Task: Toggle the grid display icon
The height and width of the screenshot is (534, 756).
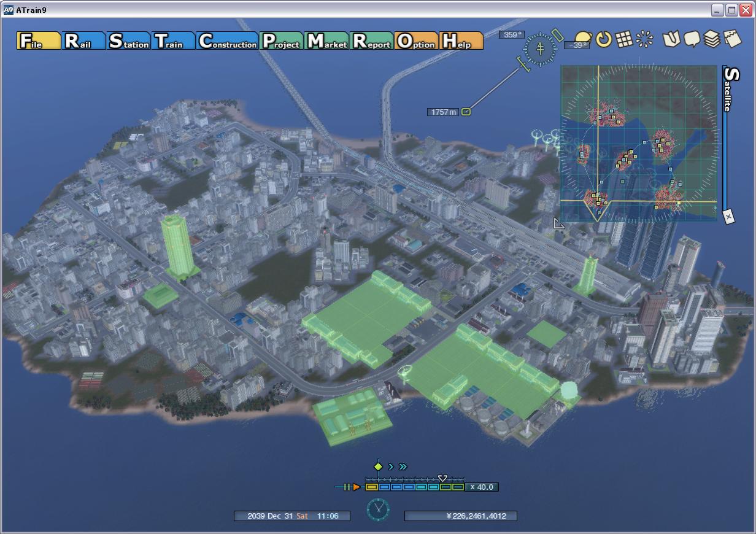Action: [624, 39]
